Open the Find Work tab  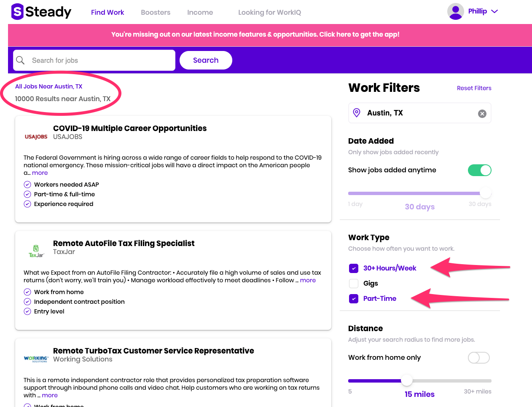click(x=107, y=12)
